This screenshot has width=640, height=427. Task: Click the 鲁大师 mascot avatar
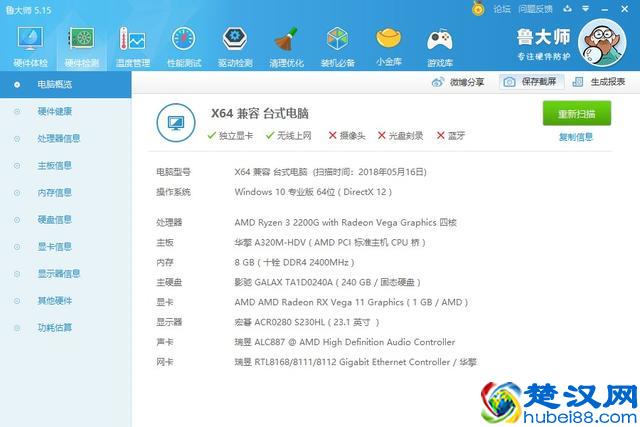(x=602, y=42)
